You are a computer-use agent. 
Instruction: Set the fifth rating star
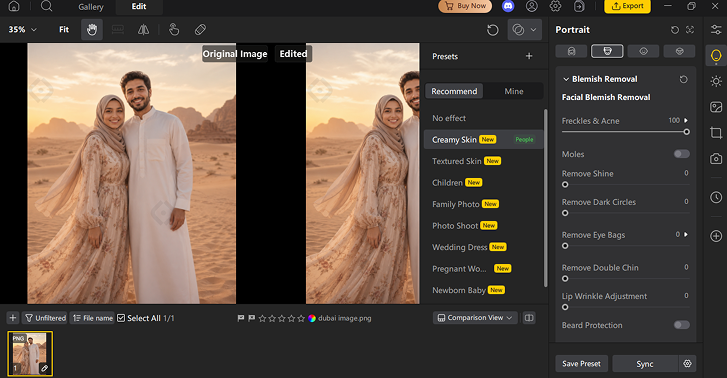(301, 318)
